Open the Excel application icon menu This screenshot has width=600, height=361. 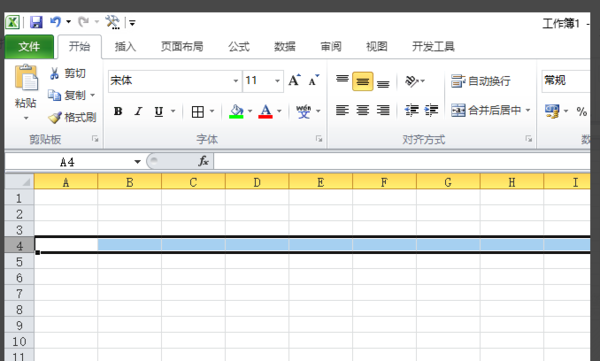coord(12,22)
